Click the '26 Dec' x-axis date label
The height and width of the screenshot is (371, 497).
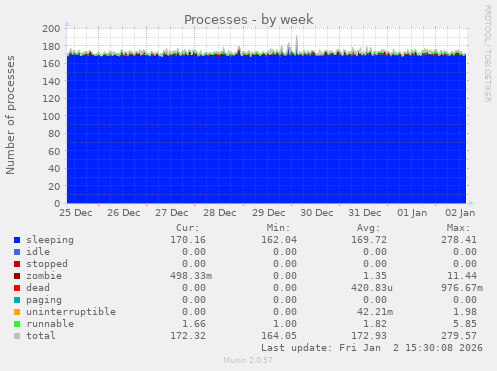[124, 213]
